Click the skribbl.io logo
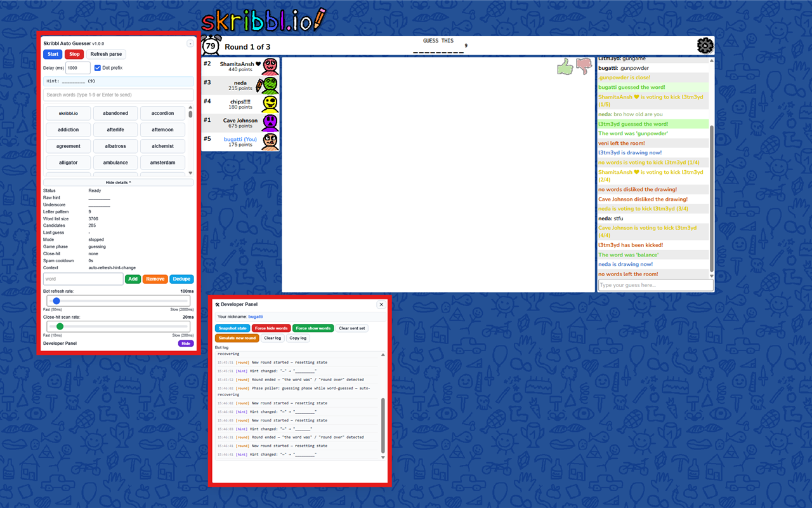 tap(263, 20)
